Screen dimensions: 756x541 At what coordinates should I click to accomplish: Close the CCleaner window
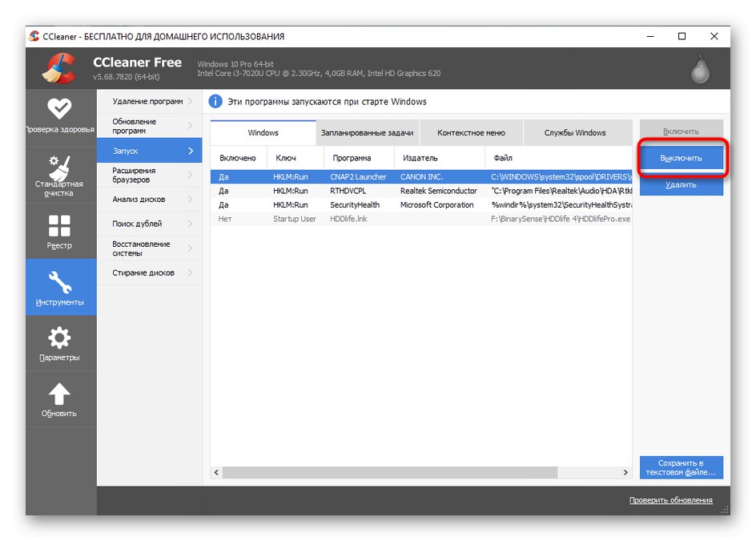coord(714,36)
